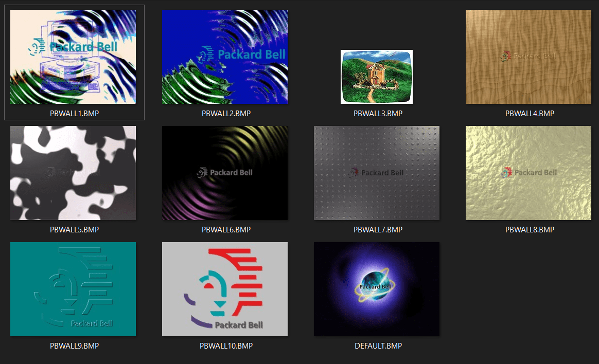The image size is (599, 364).
Task: Select the PBWALL8.BMP file name text
Action: pyautogui.click(x=530, y=229)
